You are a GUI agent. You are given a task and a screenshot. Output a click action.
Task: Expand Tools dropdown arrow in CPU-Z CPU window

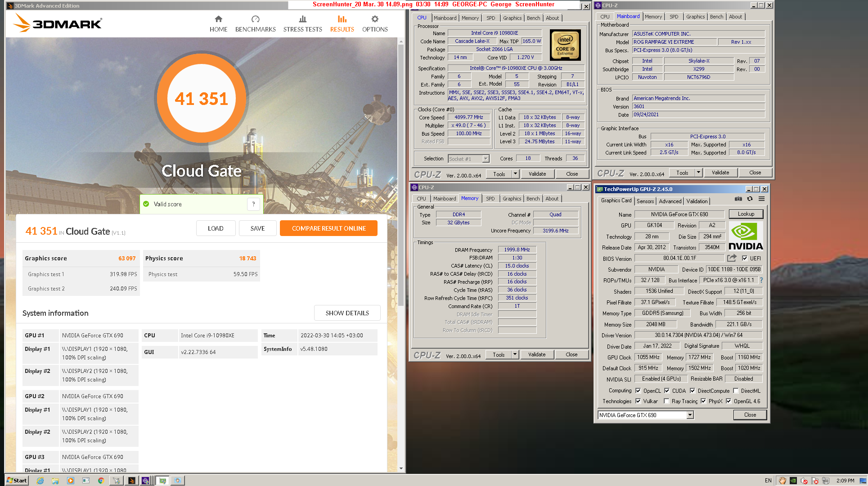point(515,174)
